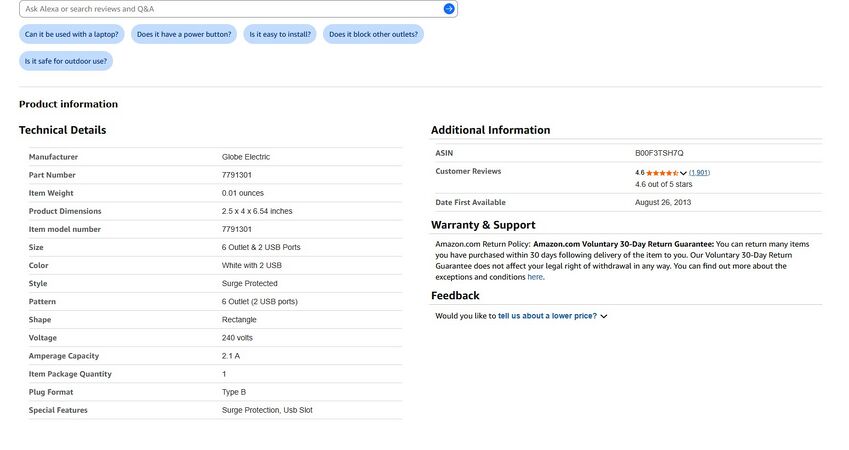
Task: Click the 'Type B' plug format value
Action: coord(233,392)
